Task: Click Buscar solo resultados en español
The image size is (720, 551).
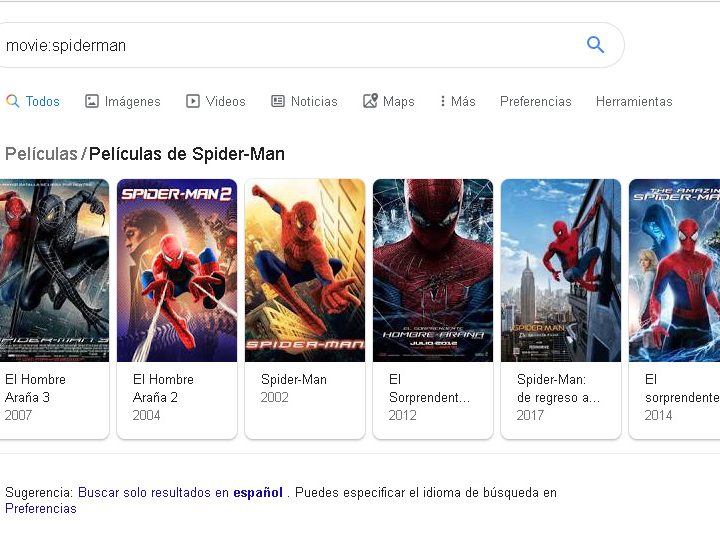Action: click(x=180, y=492)
